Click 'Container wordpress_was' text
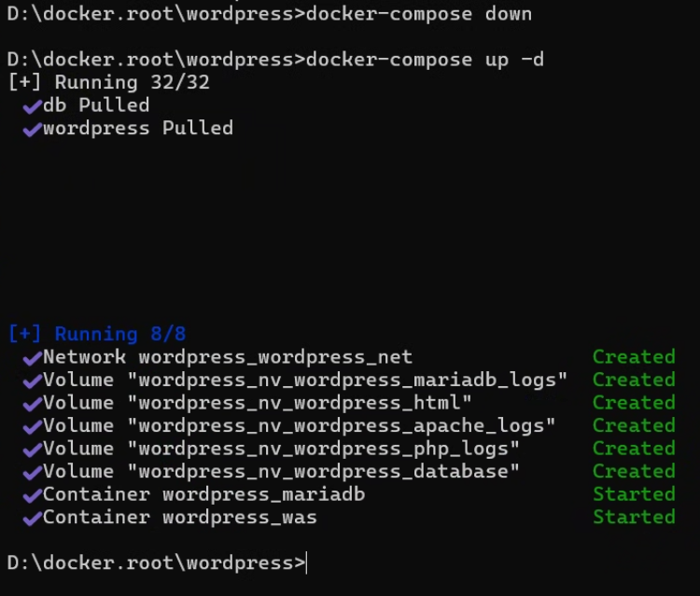The height and width of the screenshot is (596, 700). click(180, 518)
